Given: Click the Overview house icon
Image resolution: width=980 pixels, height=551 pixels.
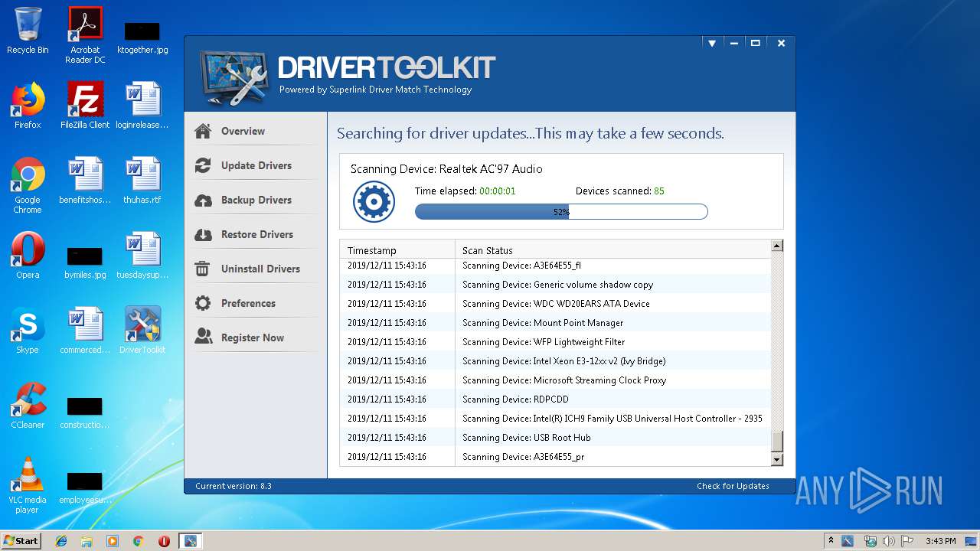Looking at the screenshot, I should click(203, 131).
